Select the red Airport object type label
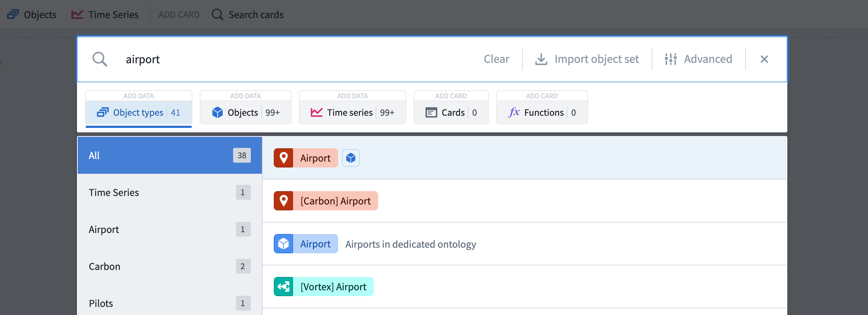This screenshot has height=315, width=868. click(x=316, y=158)
